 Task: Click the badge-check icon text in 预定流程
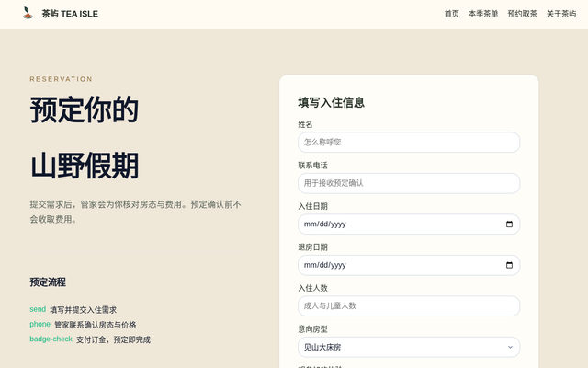pos(51,339)
